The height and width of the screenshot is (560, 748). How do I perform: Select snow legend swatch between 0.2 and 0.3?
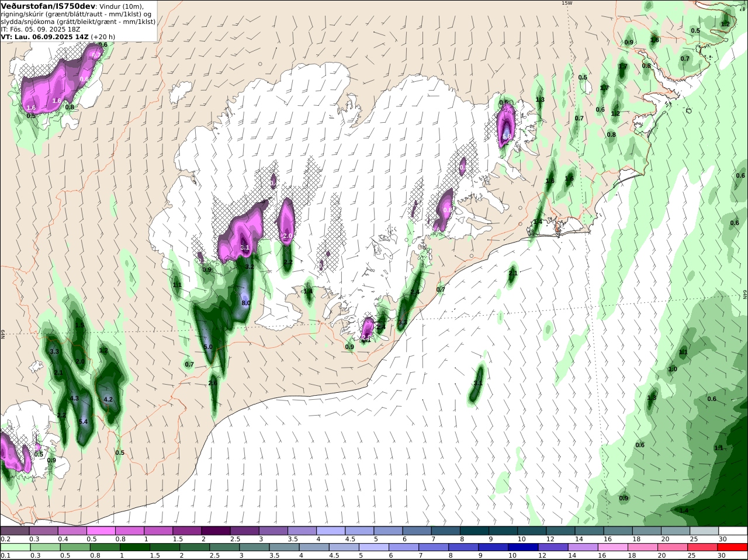pos(15,531)
